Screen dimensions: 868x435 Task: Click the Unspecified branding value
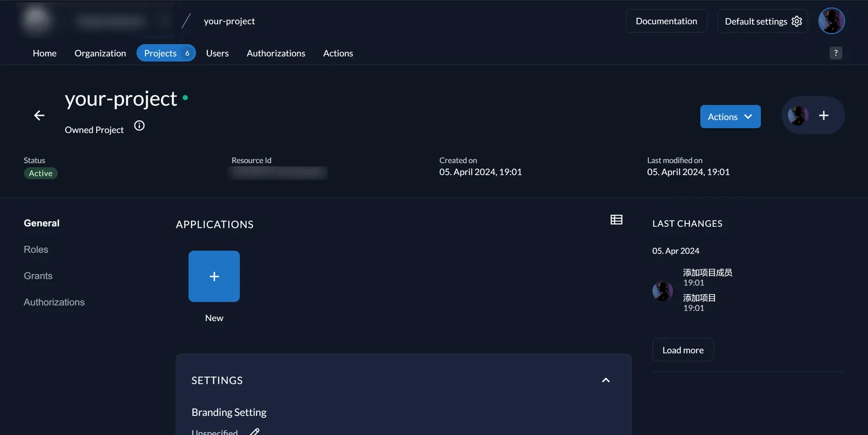(x=215, y=432)
